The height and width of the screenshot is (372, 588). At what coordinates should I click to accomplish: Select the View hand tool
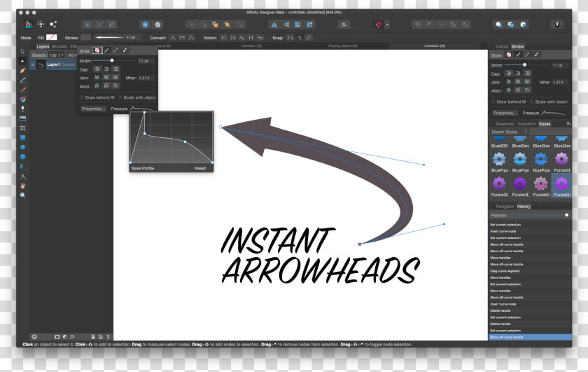[x=22, y=186]
